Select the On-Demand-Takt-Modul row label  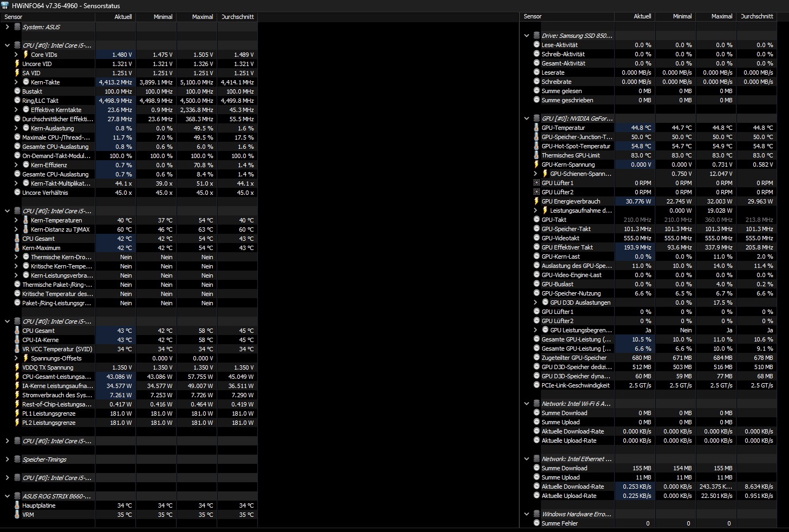click(x=56, y=156)
